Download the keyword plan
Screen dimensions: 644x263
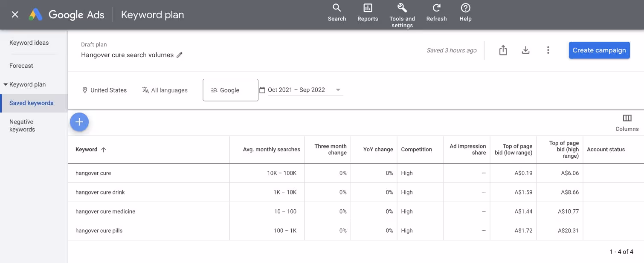[x=525, y=50]
